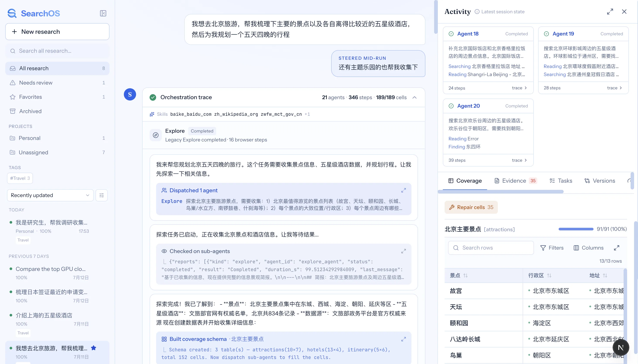Expand the Activity panel to full screen
638x364 pixels.
click(610, 12)
